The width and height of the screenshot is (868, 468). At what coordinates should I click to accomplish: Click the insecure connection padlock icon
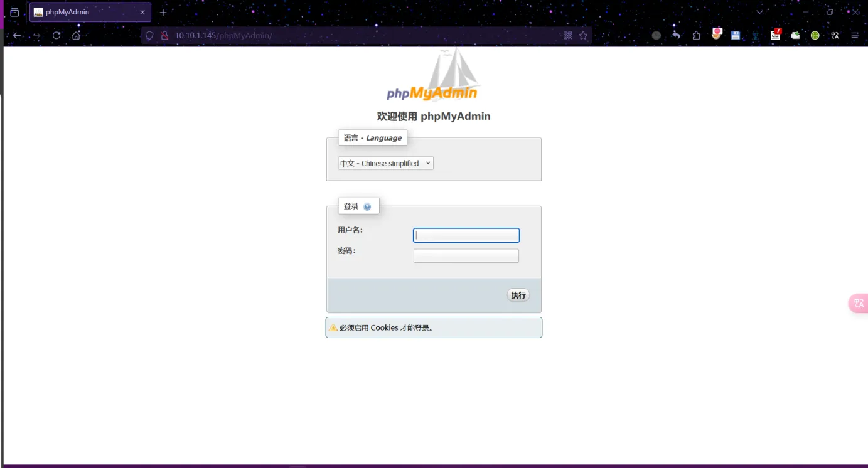tap(165, 36)
